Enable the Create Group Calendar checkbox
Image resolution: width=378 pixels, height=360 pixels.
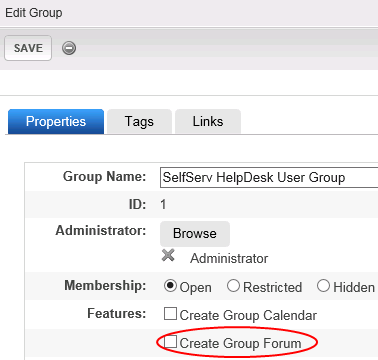(170, 314)
